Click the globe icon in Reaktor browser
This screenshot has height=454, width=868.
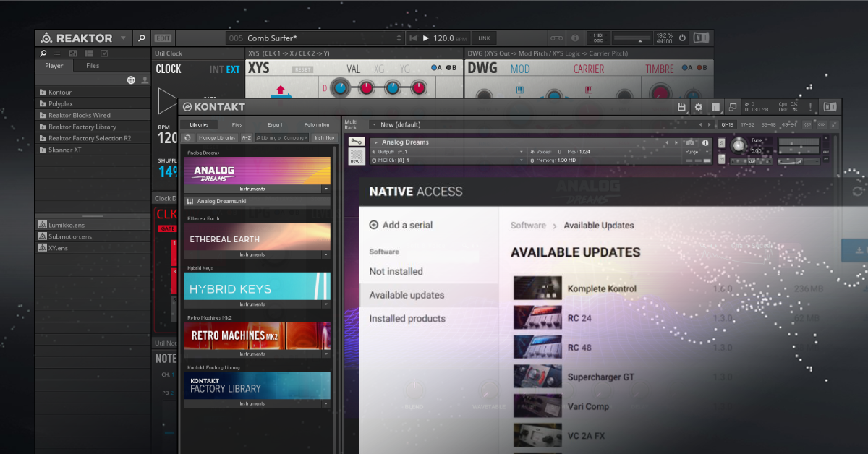(131, 80)
